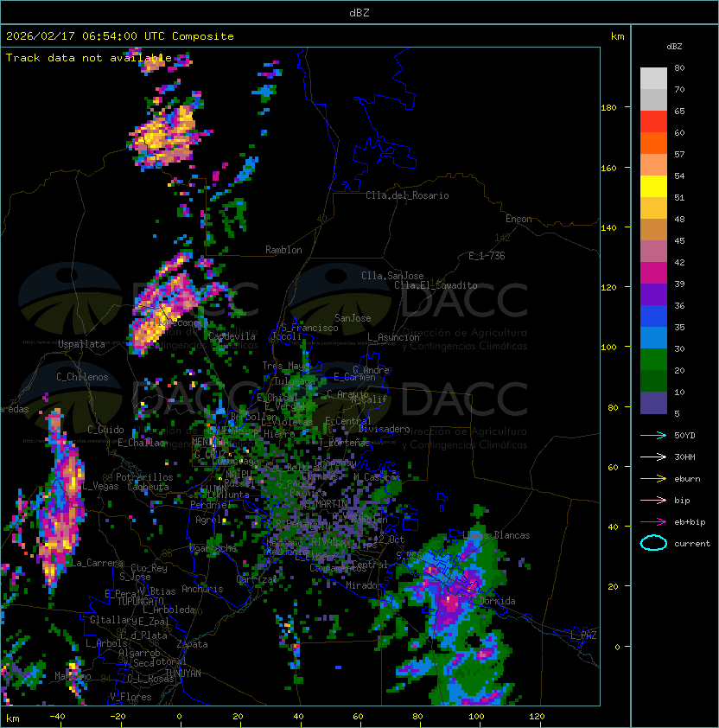Click the -40 km tick on horizontal axis
The image size is (719, 728).
(57, 717)
